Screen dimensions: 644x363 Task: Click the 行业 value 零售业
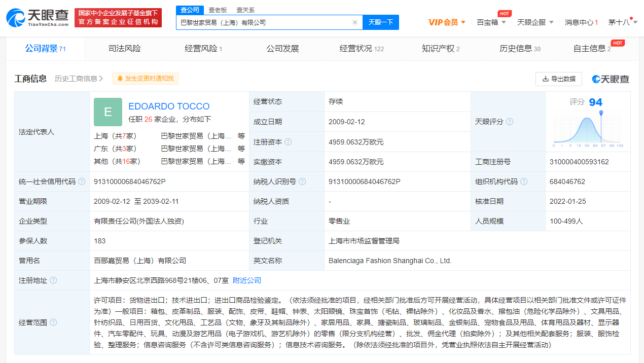click(x=339, y=221)
